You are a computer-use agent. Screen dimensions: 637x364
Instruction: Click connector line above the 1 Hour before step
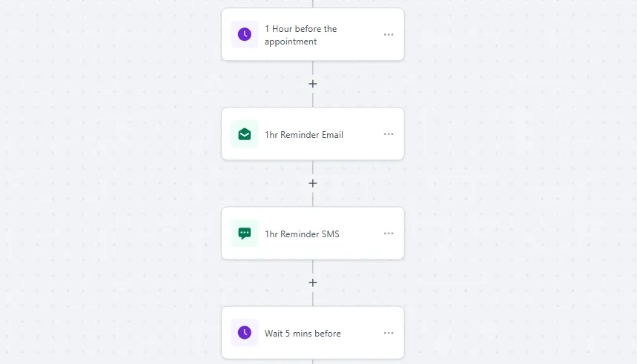click(313, 4)
